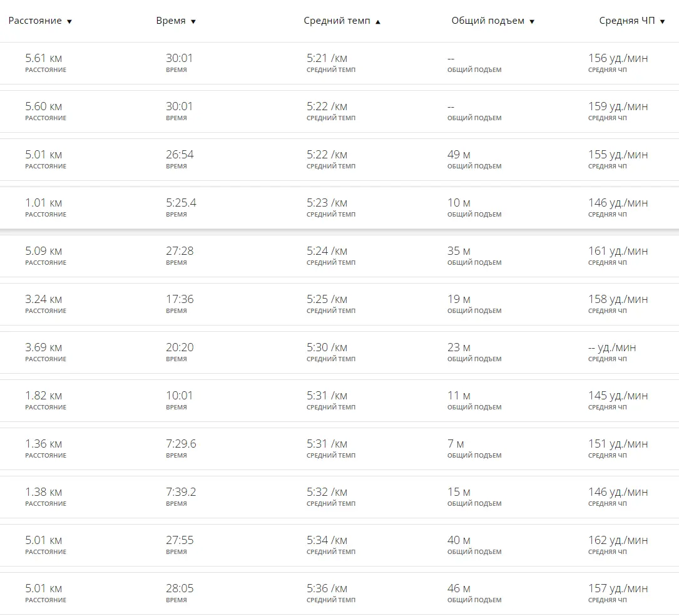This screenshot has height=616, width=679.
Task: Select the activity with pace 5:24 /км
Action: click(339, 256)
